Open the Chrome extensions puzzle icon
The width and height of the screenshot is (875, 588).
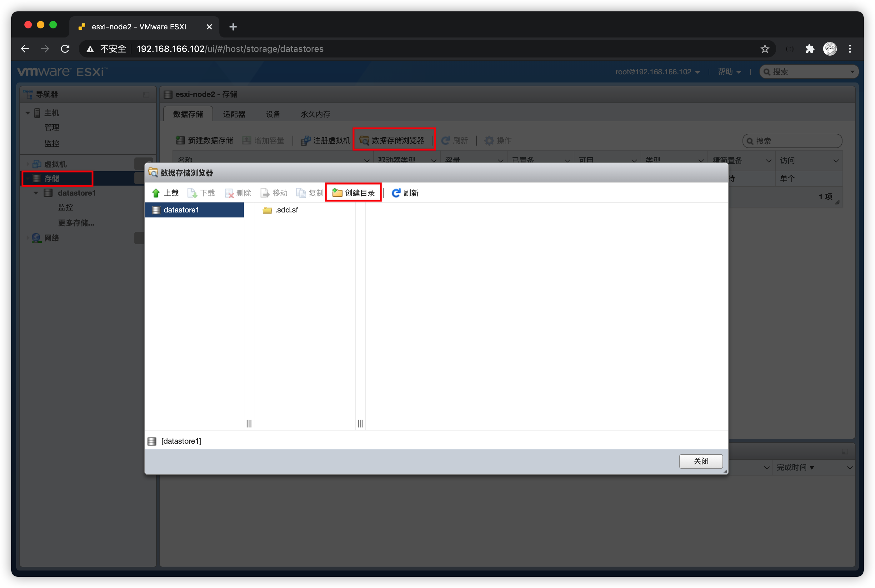coord(810,49)
